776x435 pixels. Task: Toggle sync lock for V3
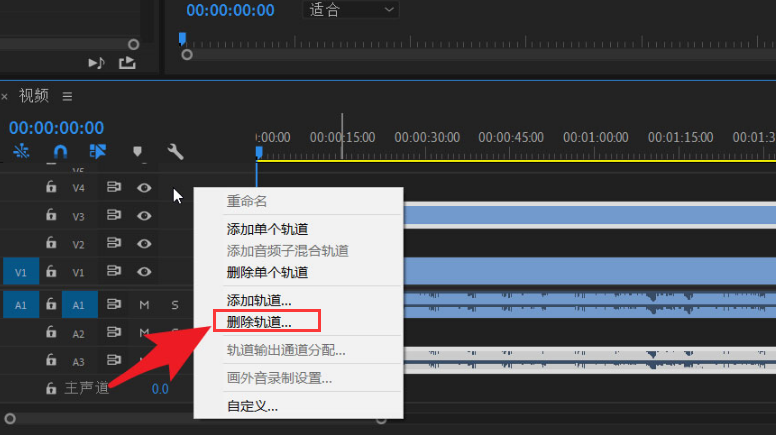114,215
